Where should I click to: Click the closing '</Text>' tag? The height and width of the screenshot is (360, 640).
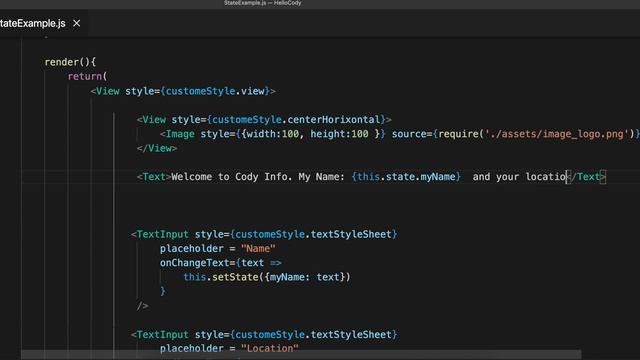(587, 177)
